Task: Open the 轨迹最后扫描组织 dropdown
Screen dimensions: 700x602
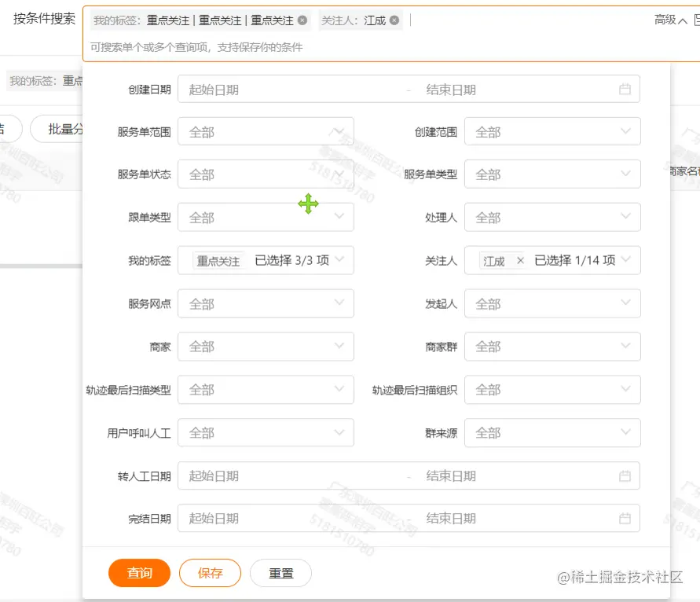Action: (x=552, y=390)
